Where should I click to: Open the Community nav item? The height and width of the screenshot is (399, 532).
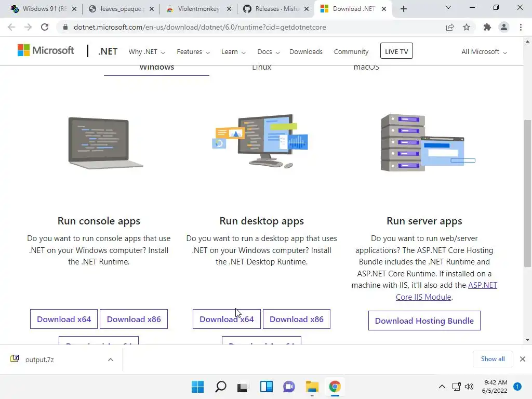[351, 52]
